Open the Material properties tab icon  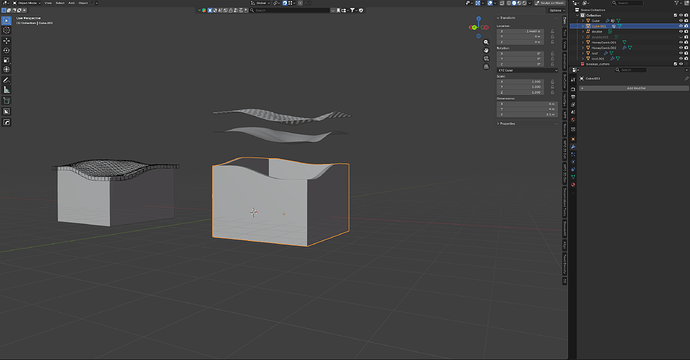573,184
